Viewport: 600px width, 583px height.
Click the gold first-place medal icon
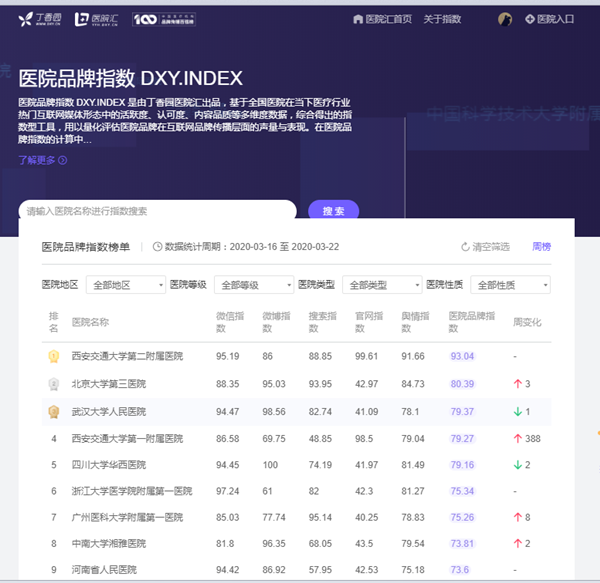[54, 356]
